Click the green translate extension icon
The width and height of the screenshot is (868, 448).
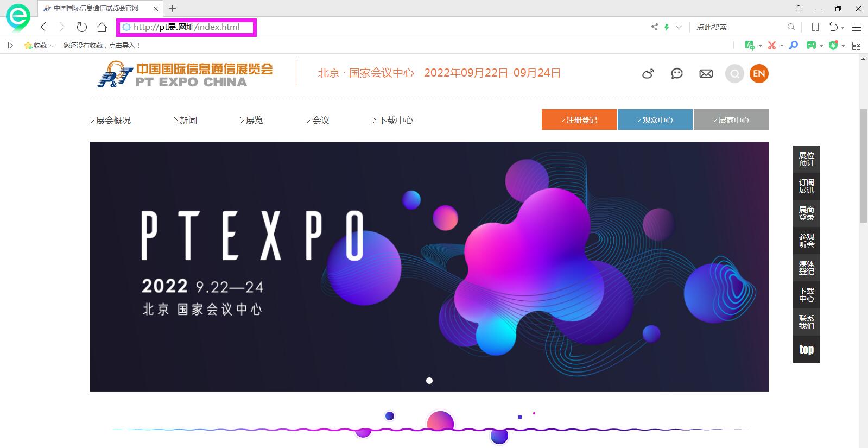tap(750, 46)
